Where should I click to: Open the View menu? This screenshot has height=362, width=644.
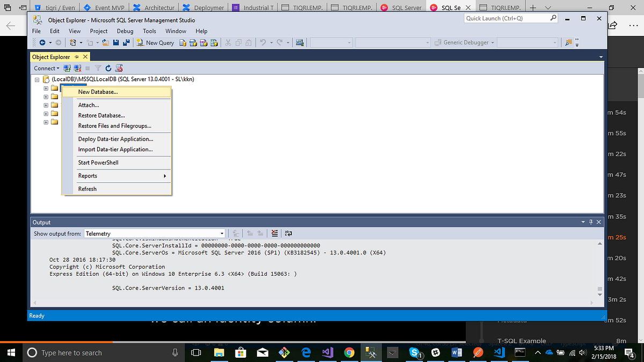75,31
